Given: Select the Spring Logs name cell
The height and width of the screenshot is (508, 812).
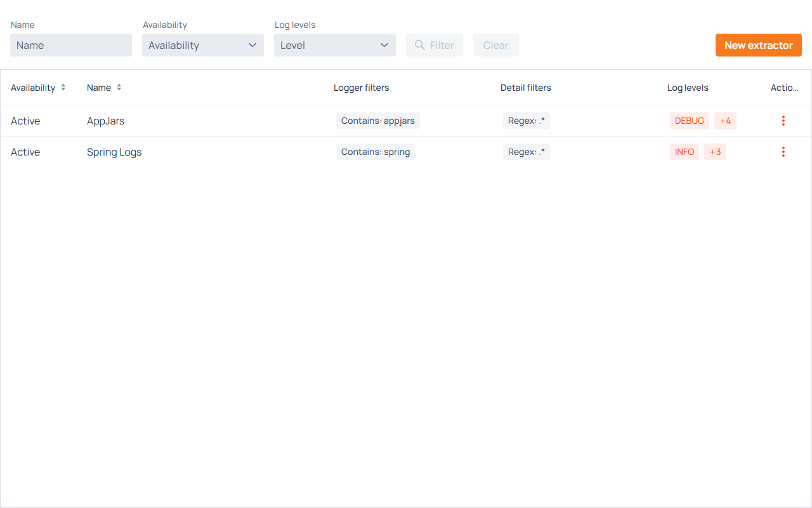Looking at the screenshot, I should point(114,152).
